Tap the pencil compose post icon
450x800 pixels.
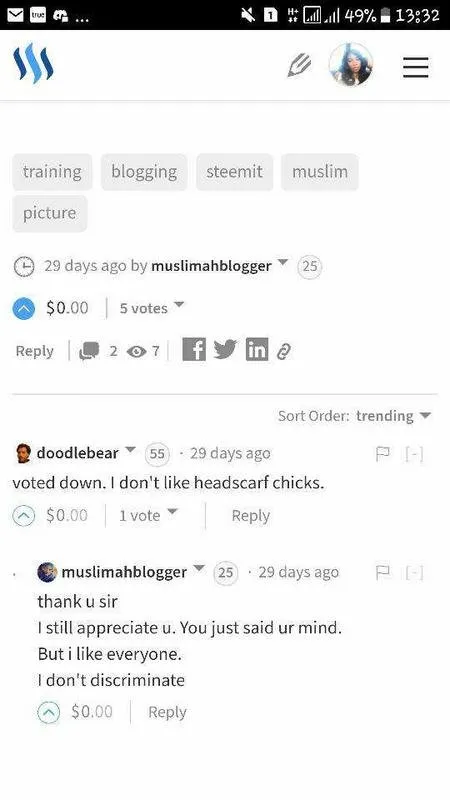(299, 65)
